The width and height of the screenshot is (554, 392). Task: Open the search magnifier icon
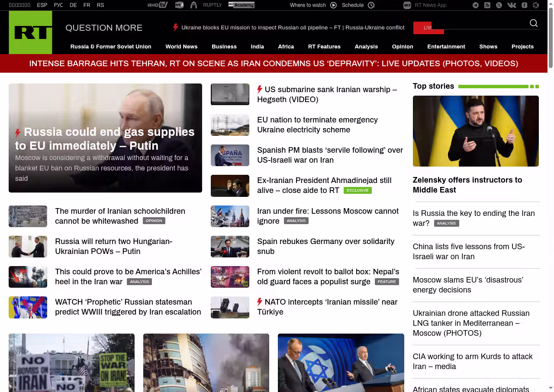[x=534, y=23]
